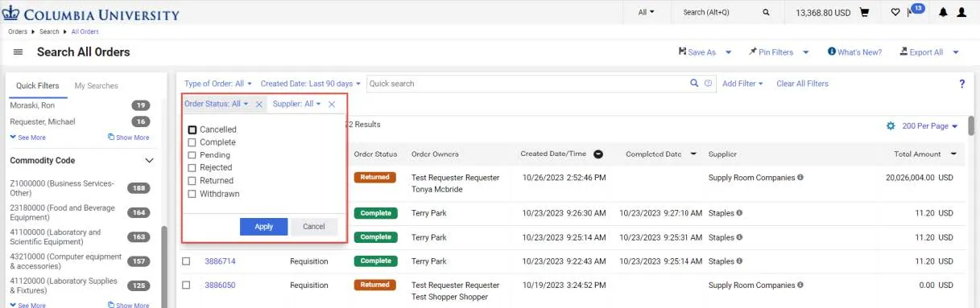Select checkbox for order 3886714
The height and width of the screenshot is (308, 980).
pos(186,261)
